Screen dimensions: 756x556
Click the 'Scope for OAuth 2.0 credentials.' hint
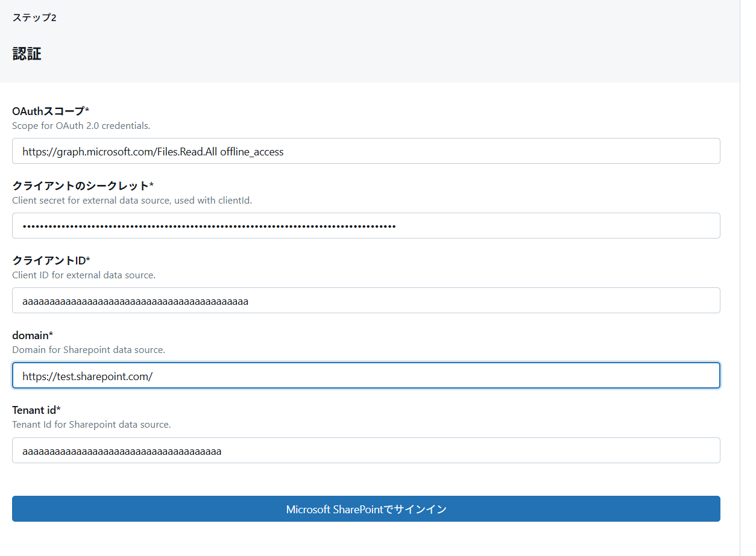click(x=81, y=126)
